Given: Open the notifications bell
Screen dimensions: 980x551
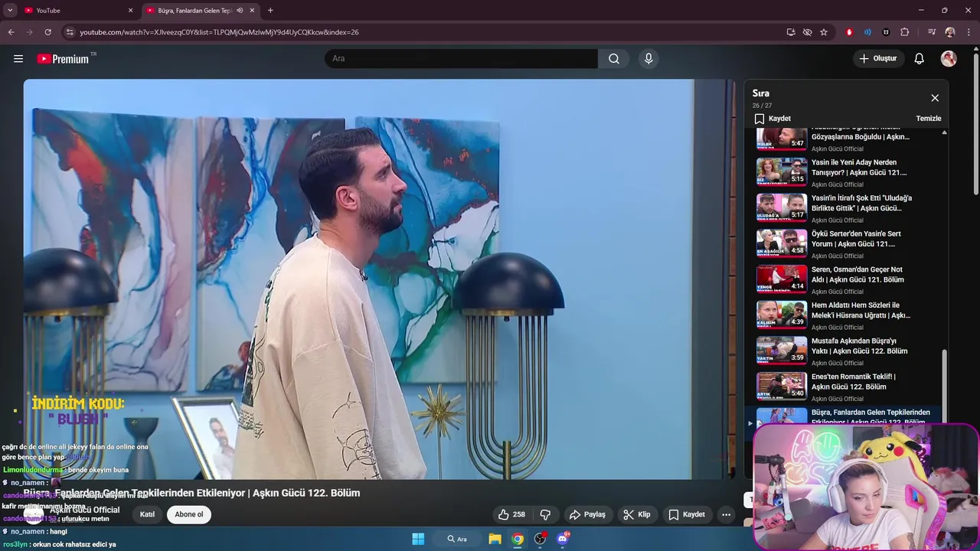Looking at the screenshot, I should point(920,59).
